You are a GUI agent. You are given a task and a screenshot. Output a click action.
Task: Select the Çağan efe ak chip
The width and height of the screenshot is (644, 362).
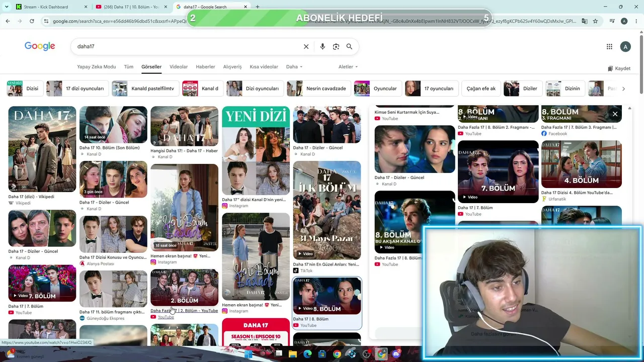(481, 88)
